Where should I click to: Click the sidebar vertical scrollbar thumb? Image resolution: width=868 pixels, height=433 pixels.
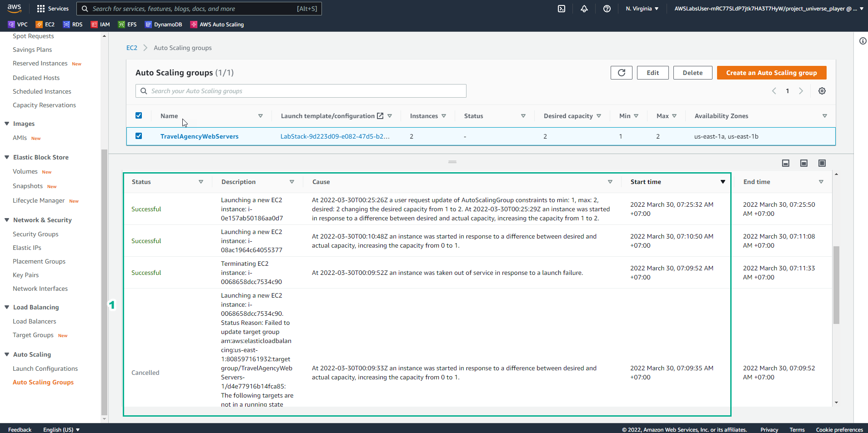(104, 282)
